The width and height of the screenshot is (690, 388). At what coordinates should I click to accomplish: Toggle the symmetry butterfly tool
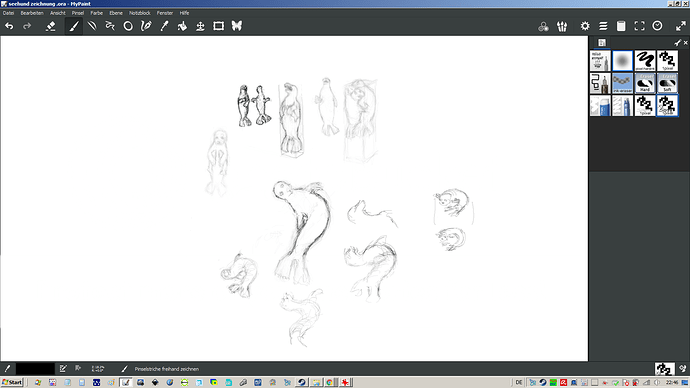[x=237, y=26]
